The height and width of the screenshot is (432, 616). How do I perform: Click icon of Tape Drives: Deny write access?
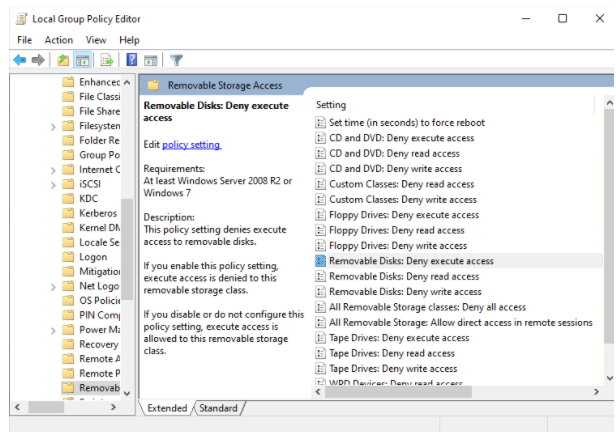tap(321, 368)
